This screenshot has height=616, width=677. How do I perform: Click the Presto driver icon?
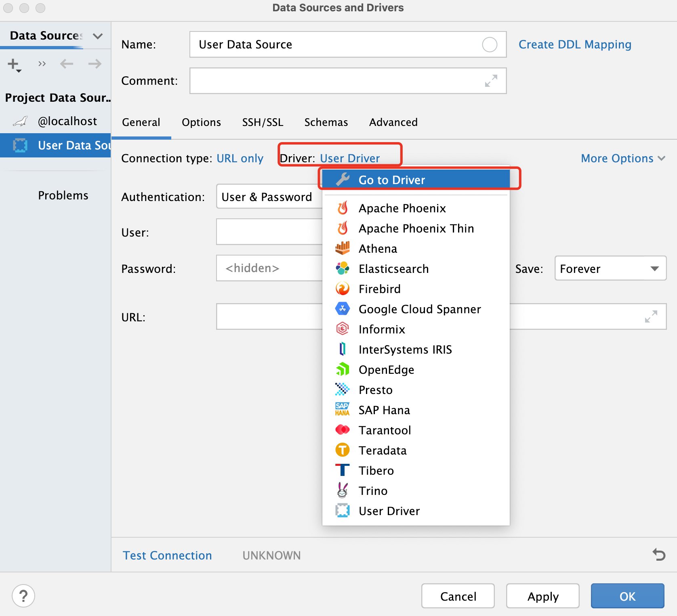click(x=343, y=390)
